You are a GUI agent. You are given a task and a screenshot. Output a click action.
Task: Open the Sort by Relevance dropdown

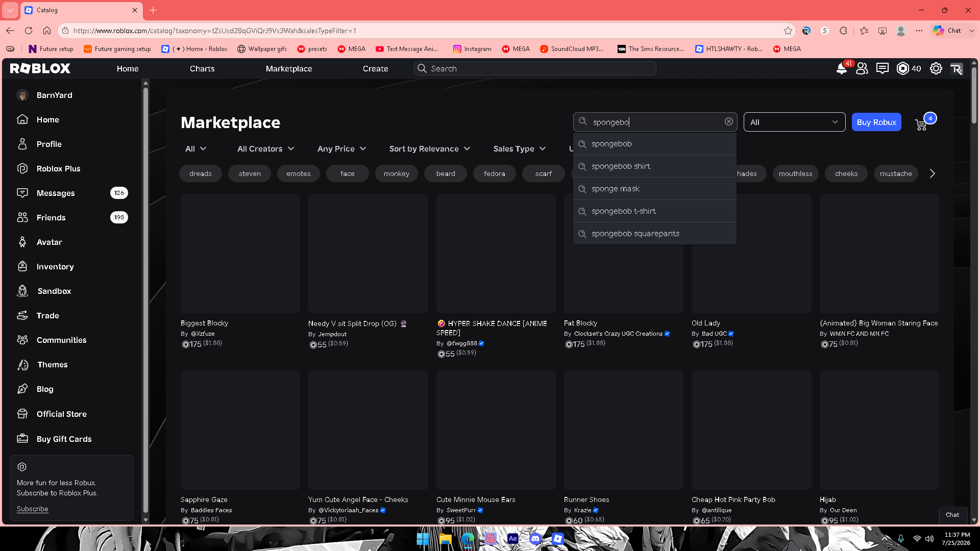pyautogui.click(x=429, y=148)
